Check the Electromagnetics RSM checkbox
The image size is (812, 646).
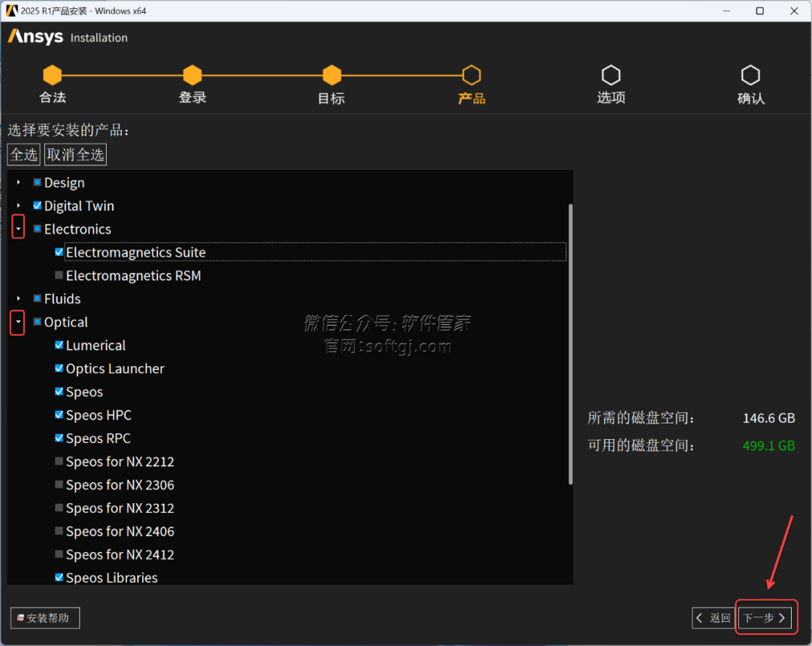coord(59,275)
